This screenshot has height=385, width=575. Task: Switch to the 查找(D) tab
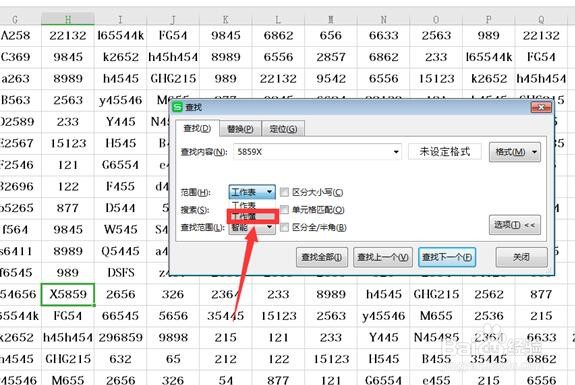point(197,128)
